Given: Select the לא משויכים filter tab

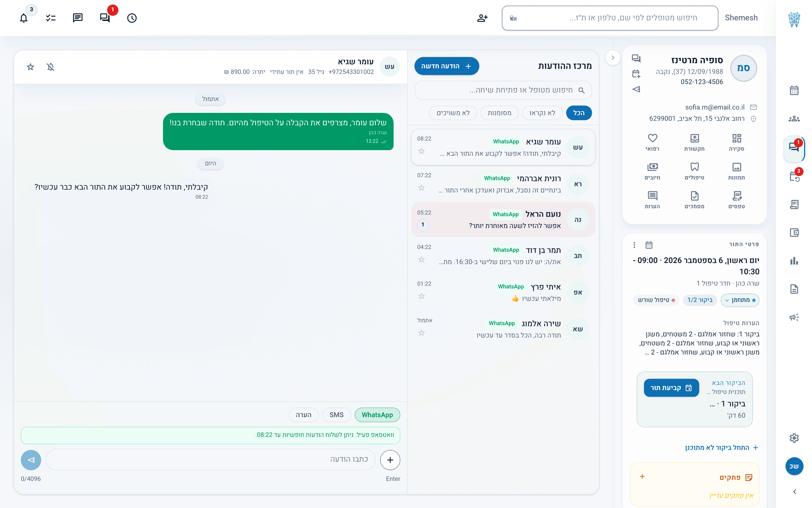Looking at the screenshot, I should point(453,113).
